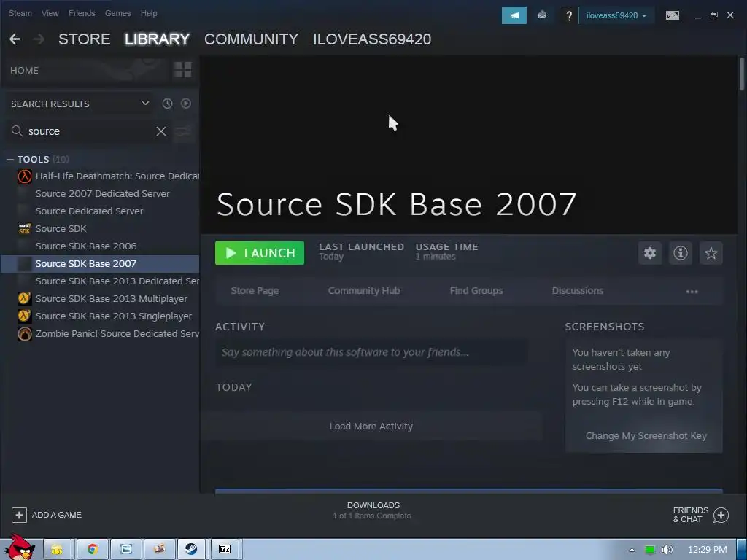Focus the activity status text field
This screenshot has width=747, height=560.
pyautogui.click(x=371, y=352)
